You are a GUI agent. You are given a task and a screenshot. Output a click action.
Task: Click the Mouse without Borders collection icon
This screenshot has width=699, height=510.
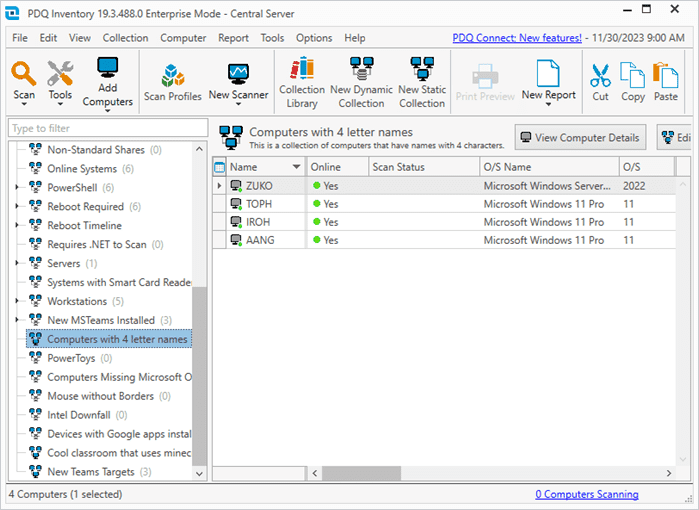[x=35, y=396]
